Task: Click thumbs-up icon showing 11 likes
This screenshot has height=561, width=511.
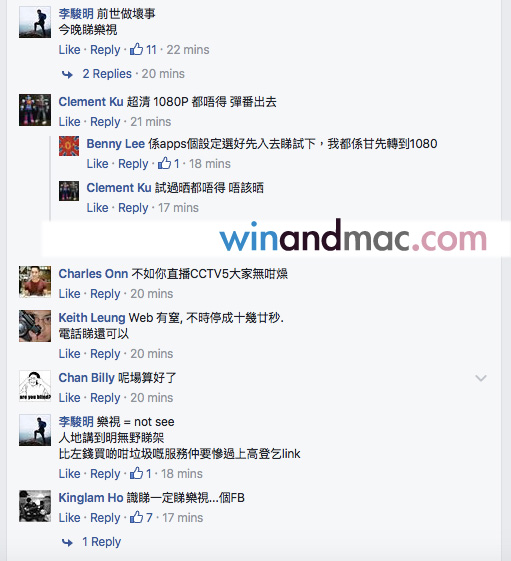Action: coord(136,49)
